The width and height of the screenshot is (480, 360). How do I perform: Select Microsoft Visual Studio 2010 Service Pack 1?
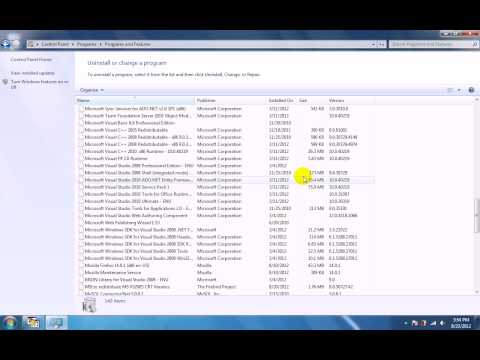[x=226, y=187]
